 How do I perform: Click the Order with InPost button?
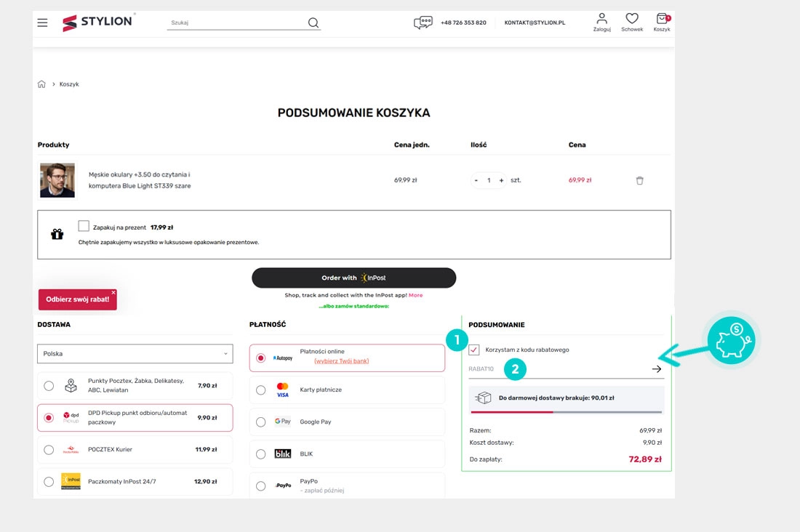pos(353,278)
